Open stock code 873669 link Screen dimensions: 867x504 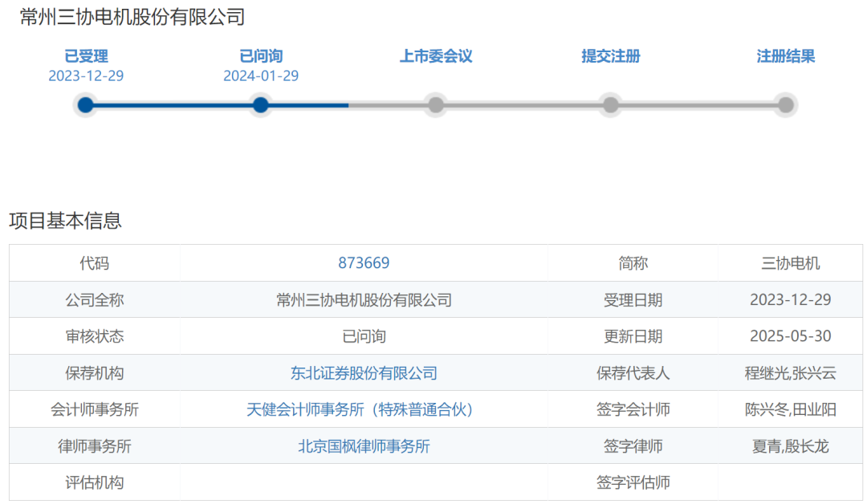(364, 263)
